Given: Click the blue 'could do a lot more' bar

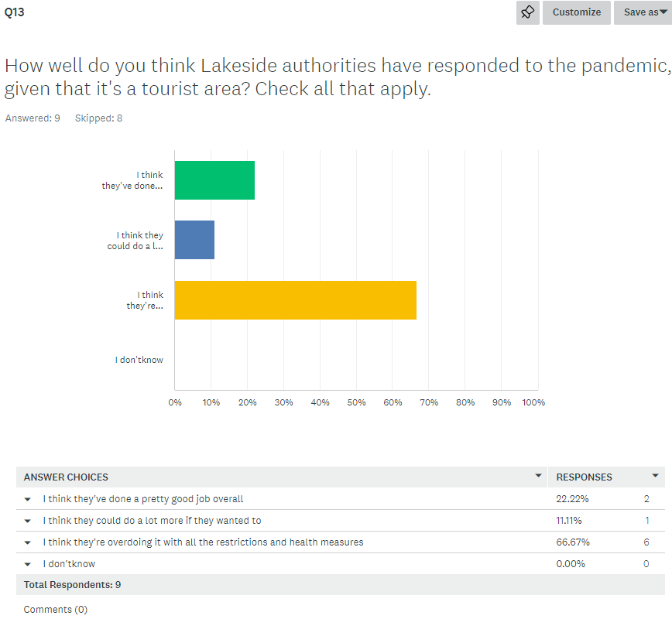Looking at the screenshot, I should pos(194,240).
